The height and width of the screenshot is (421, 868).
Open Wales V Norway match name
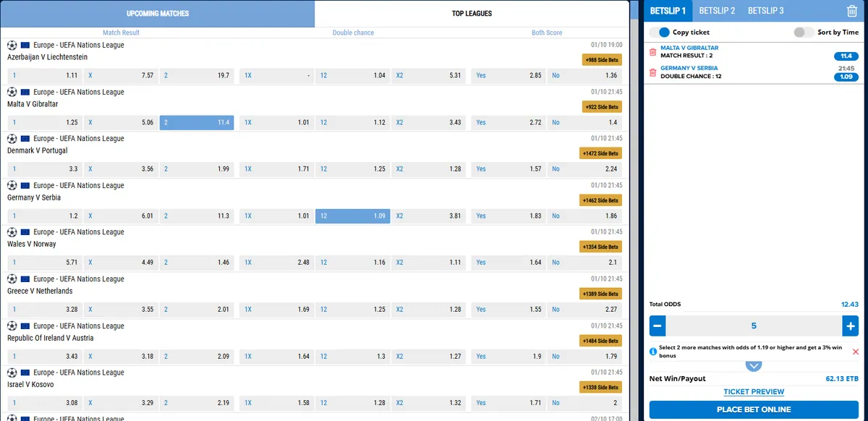[x=32, y=244]
